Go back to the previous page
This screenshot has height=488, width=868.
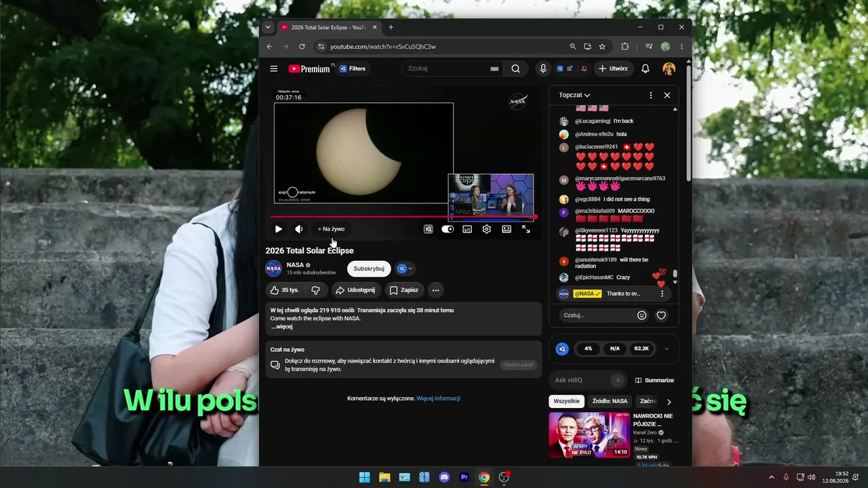coord(269,47)
